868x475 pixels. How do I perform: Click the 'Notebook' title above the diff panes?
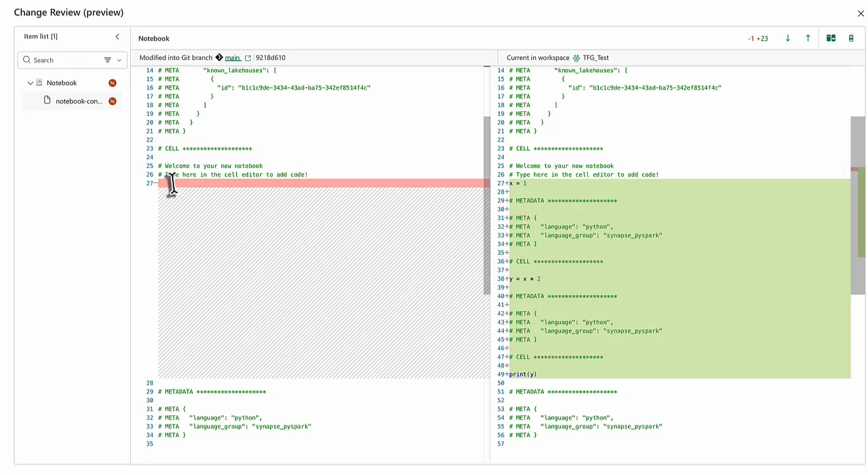[154, 39]
